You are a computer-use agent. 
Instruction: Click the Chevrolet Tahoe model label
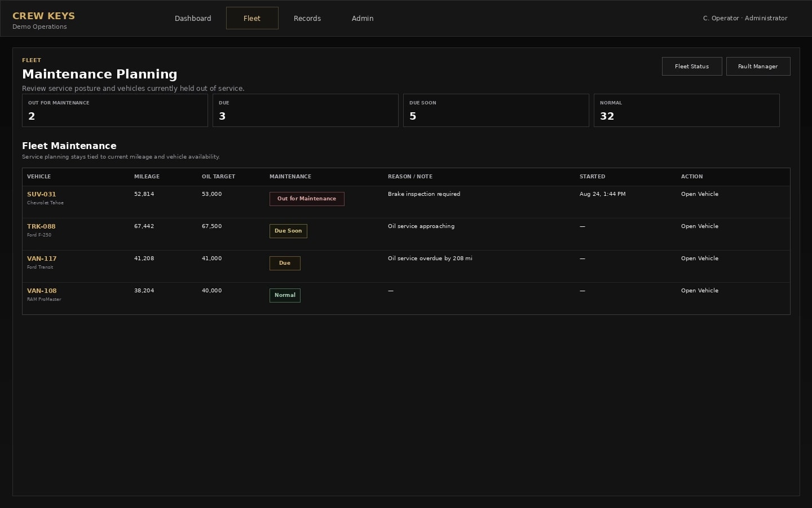click(x=45, y=203)
